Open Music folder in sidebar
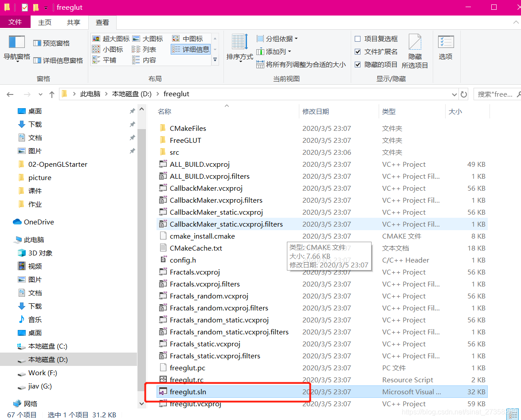The image size is (521, 420). coord(30,319)
